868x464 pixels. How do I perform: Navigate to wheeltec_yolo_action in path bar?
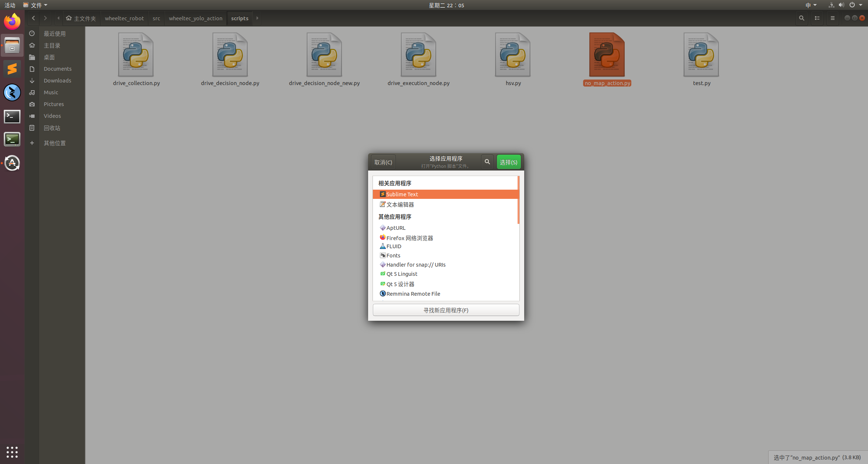pos(195,18)
